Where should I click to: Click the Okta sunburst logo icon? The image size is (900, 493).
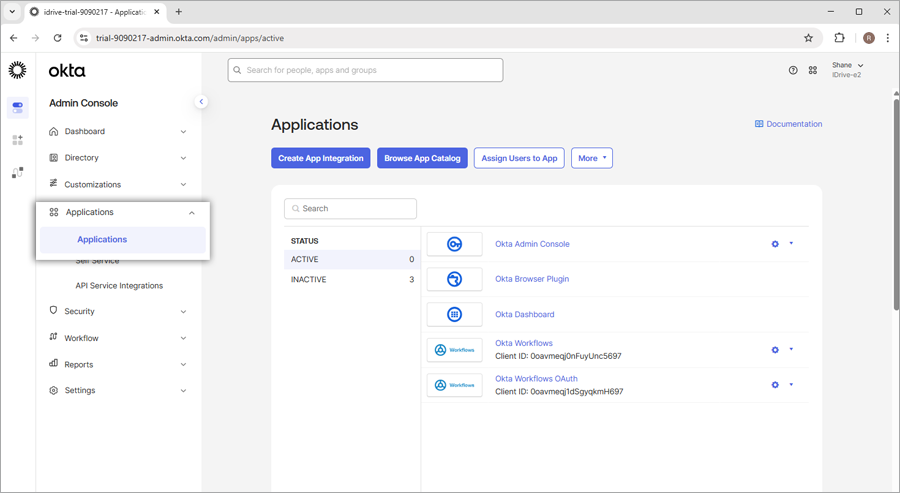17,70
